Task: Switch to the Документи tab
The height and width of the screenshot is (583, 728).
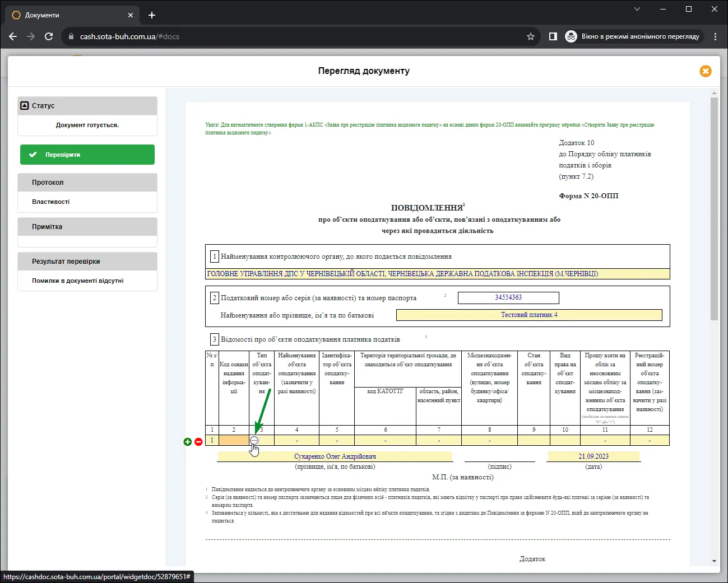Action: tap(70, 15)
